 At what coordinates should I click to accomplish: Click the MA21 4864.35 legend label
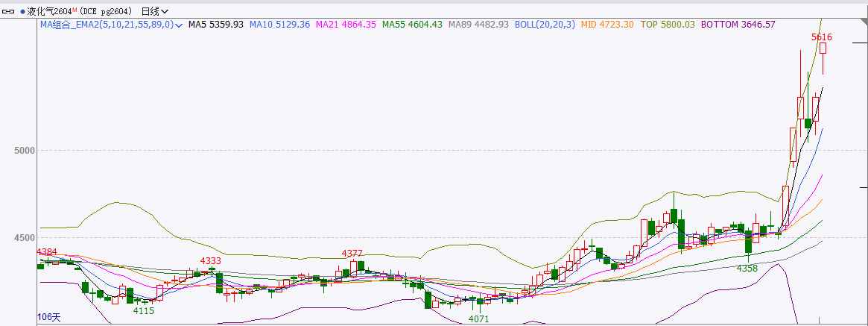346,25
